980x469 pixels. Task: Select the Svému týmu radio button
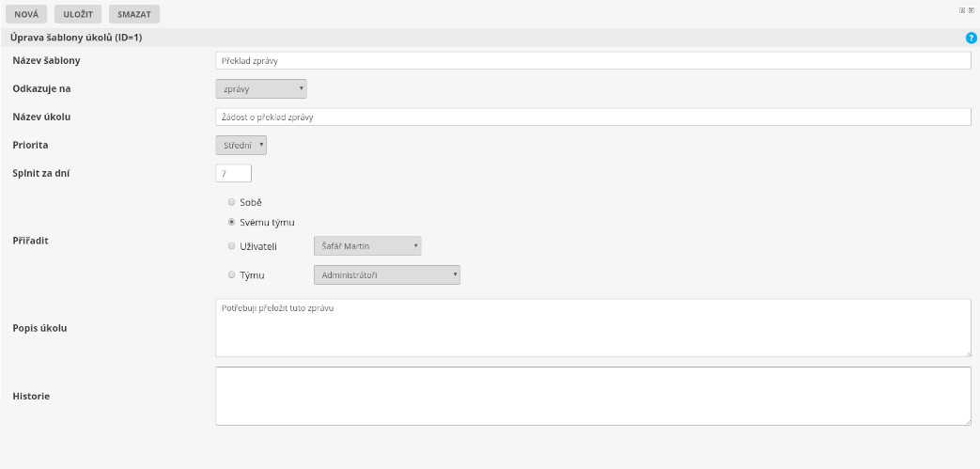231,222
